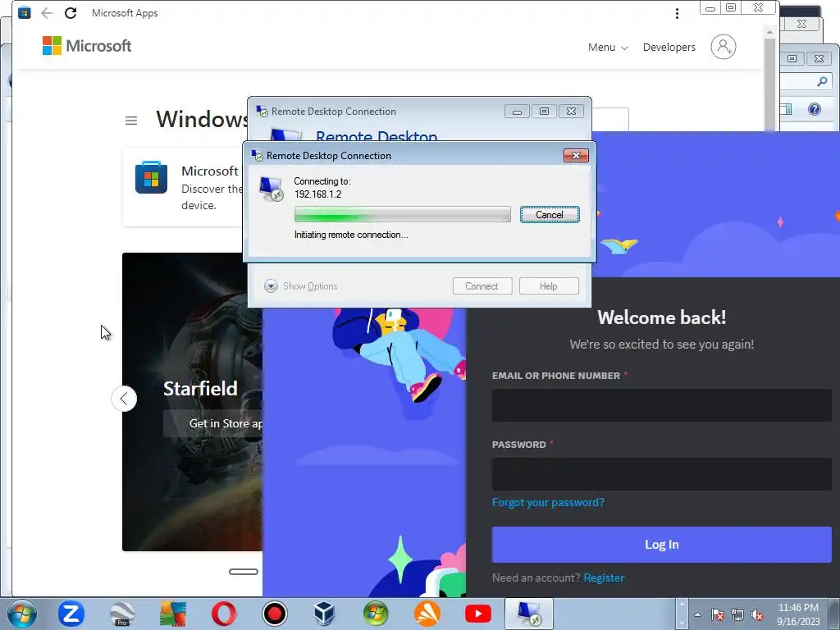The image size is (840, 630).
Task: Reload the Microsoft Apps page
Action: coord(71,13)
